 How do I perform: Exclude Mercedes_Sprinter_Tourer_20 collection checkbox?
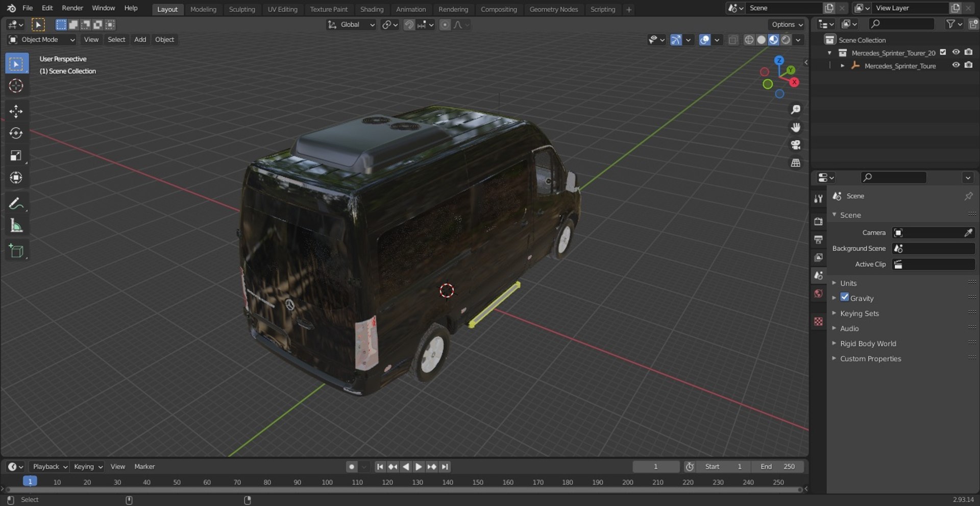tap(943, 52)
